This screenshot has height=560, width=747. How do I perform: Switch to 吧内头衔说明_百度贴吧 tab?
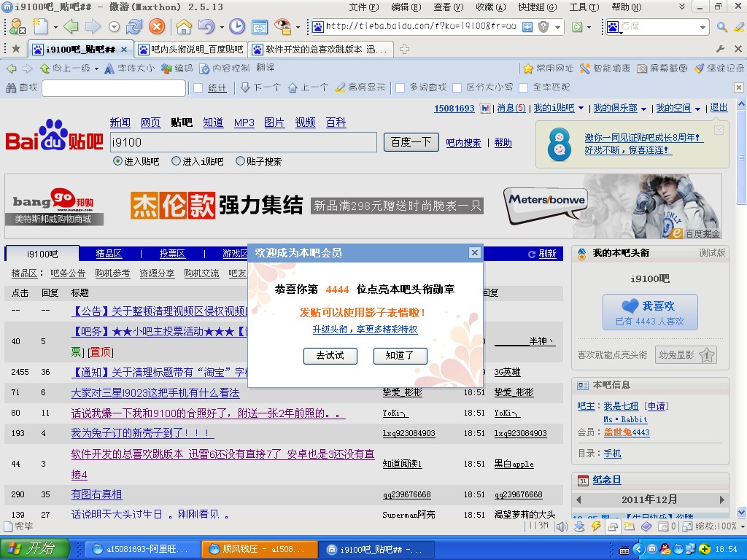pos(192,49)
